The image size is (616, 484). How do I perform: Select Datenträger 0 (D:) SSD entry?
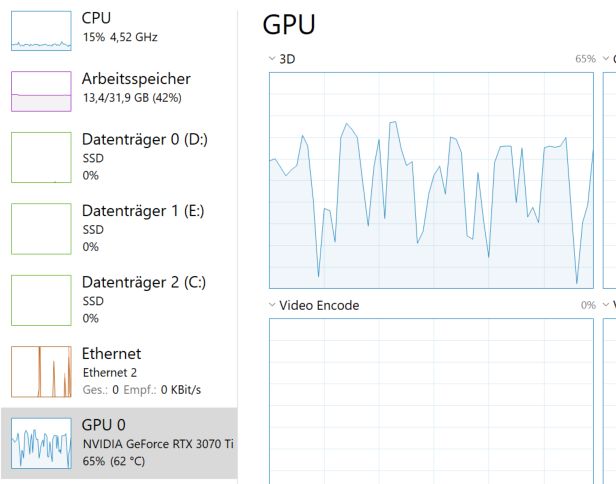coord(144,156)
